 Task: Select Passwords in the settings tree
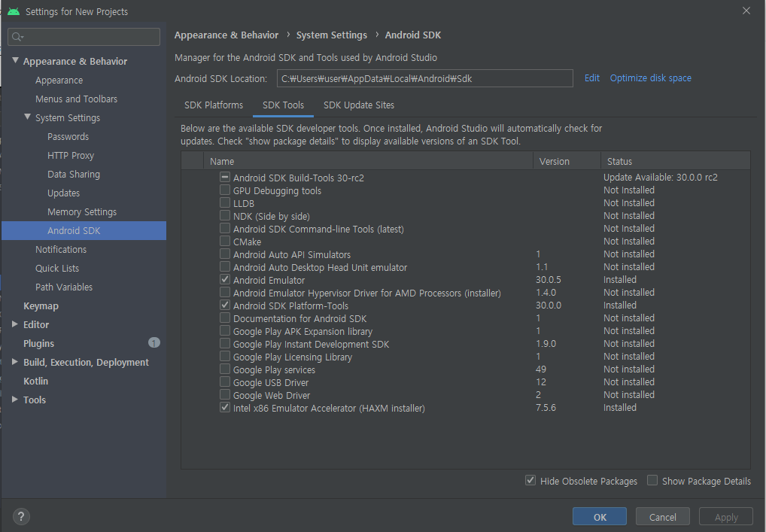[x=68, y=136]
